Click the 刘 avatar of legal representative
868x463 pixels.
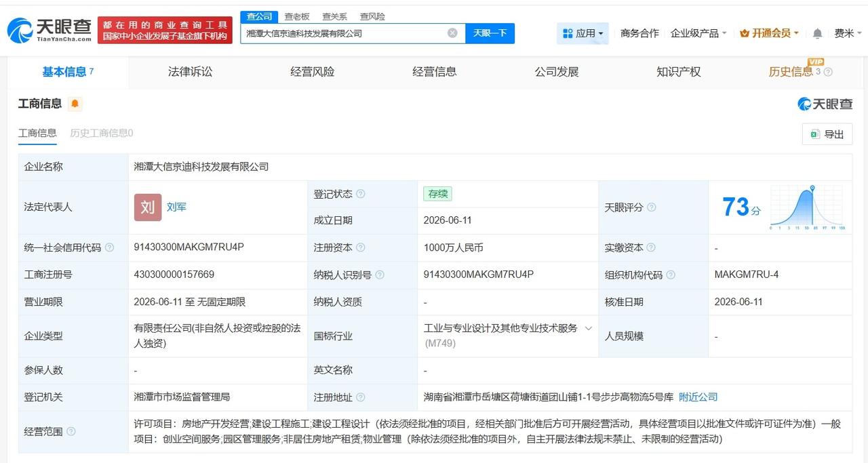coord(148,207)
